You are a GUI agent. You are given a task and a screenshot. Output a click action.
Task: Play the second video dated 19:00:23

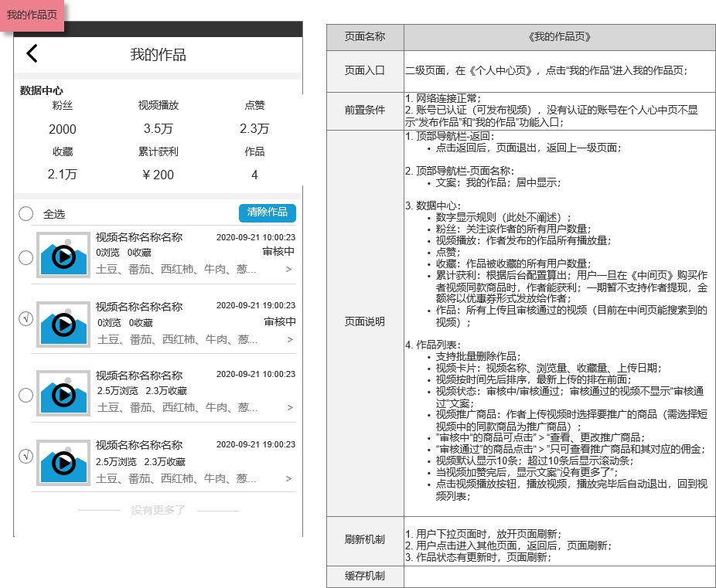(x=62, y=325)
